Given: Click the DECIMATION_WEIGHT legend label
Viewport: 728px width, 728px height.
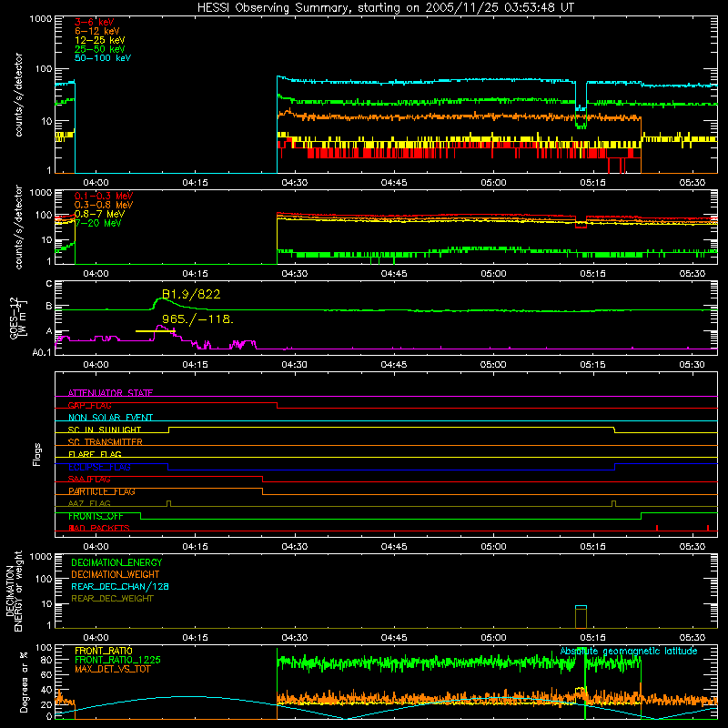Looking at the screenshot, I should [116, 574].
